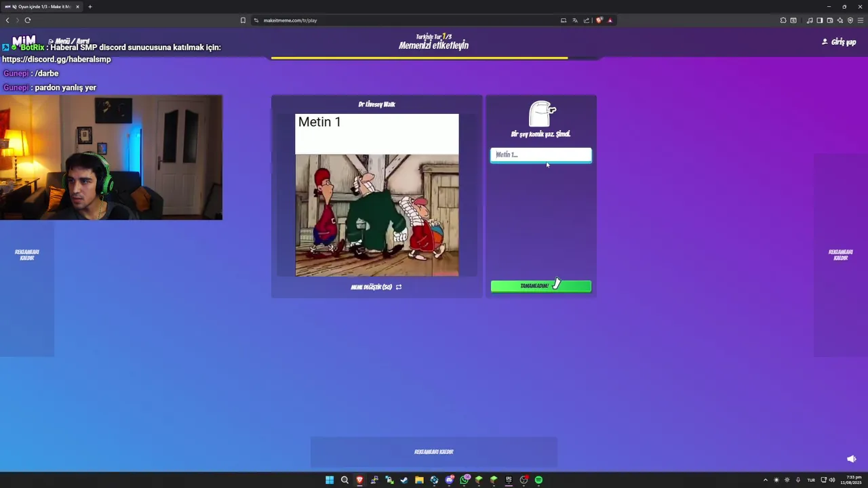Image resolution: width=868 pixels, height=488 pixels.
Task: Open Brave Leo AI sparkle icon
Action: [x=840, y=20]
